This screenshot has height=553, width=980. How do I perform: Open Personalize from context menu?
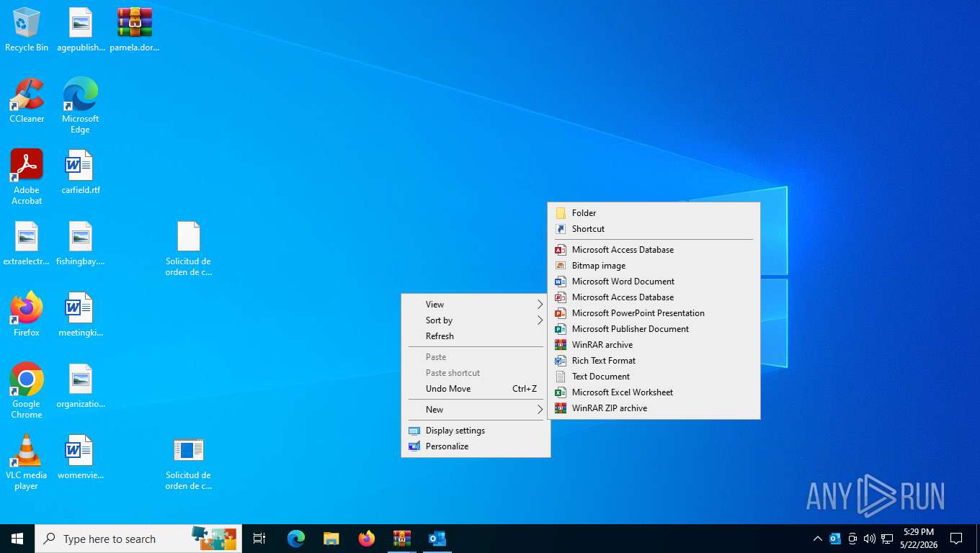[476, 446]
